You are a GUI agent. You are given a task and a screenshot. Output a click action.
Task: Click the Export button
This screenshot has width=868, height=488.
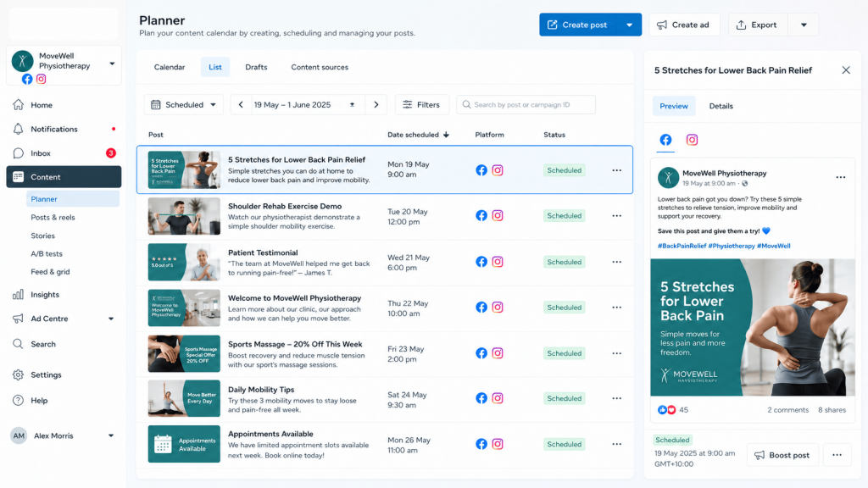[756, 25]
